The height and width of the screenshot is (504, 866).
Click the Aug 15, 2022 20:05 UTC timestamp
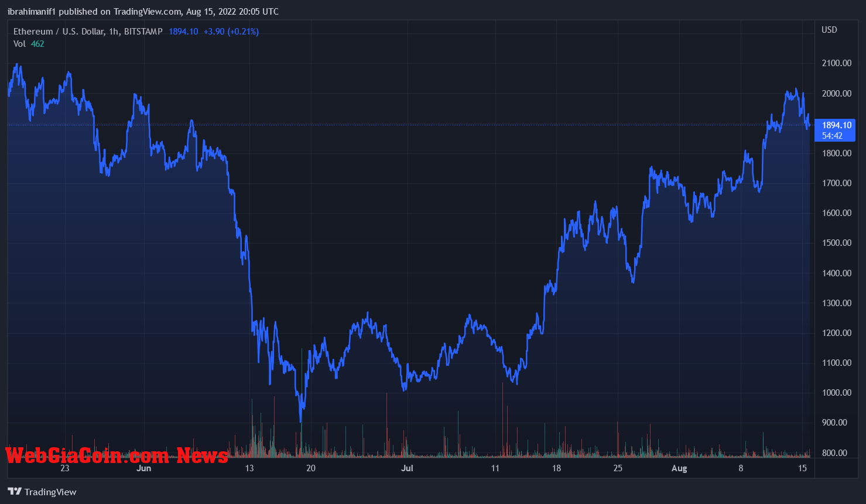coord(232,12)
